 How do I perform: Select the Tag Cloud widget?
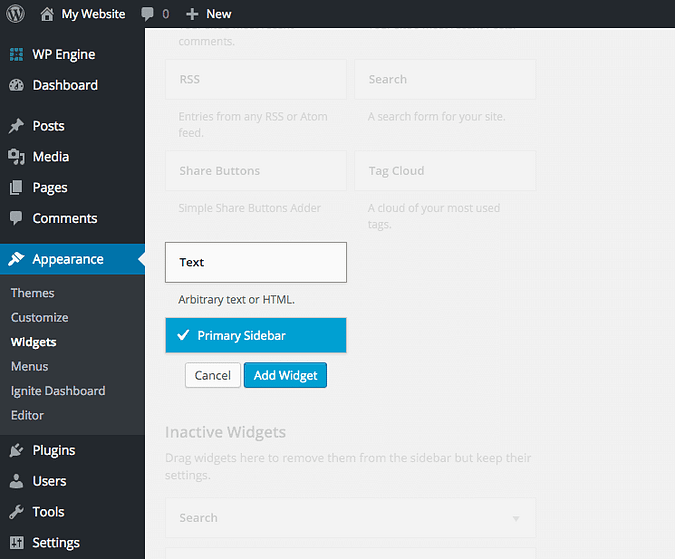445,171
